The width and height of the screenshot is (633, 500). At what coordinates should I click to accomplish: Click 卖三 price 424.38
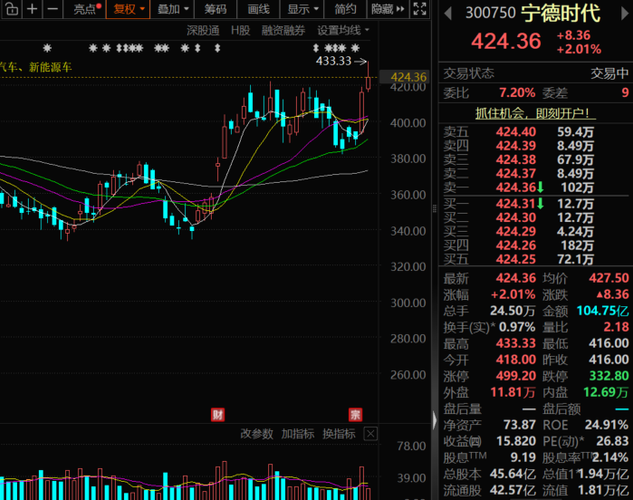[x=516, y=159]
